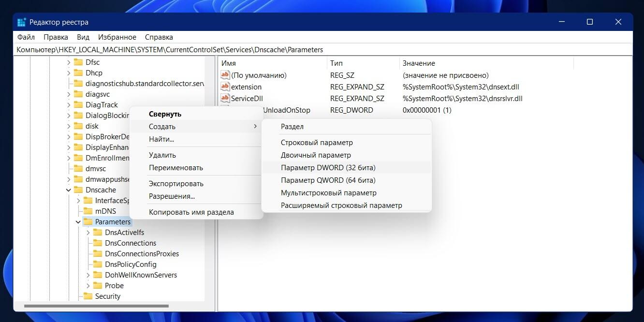Click the diagsvc folder icon
This screenshot has width=644, height=322.
[78, 94]
